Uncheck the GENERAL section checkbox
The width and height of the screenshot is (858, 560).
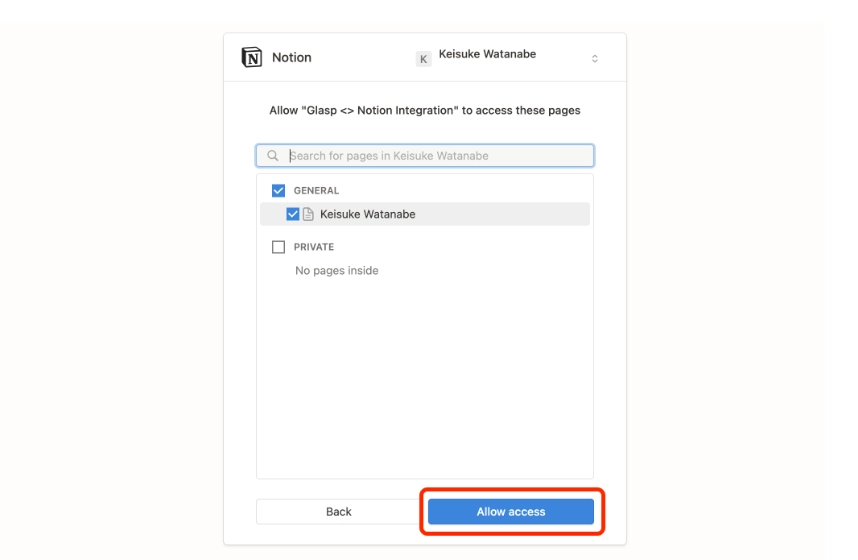pos(279,190)
